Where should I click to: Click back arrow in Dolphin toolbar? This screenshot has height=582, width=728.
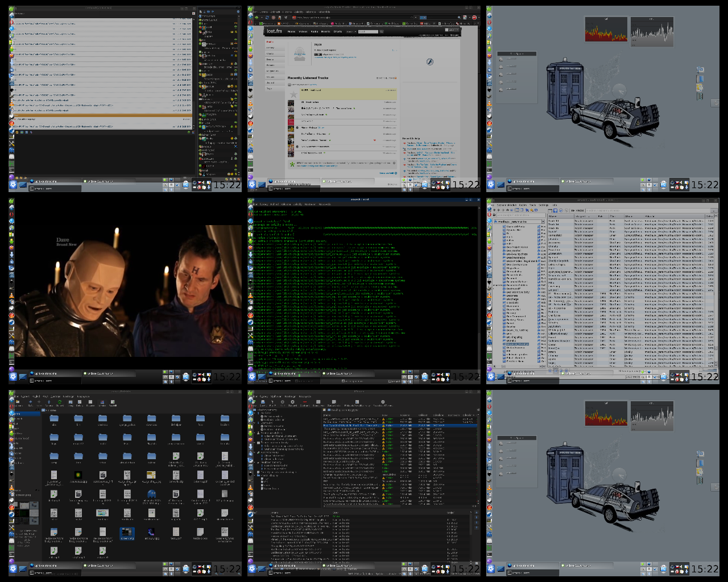point(30,402)
